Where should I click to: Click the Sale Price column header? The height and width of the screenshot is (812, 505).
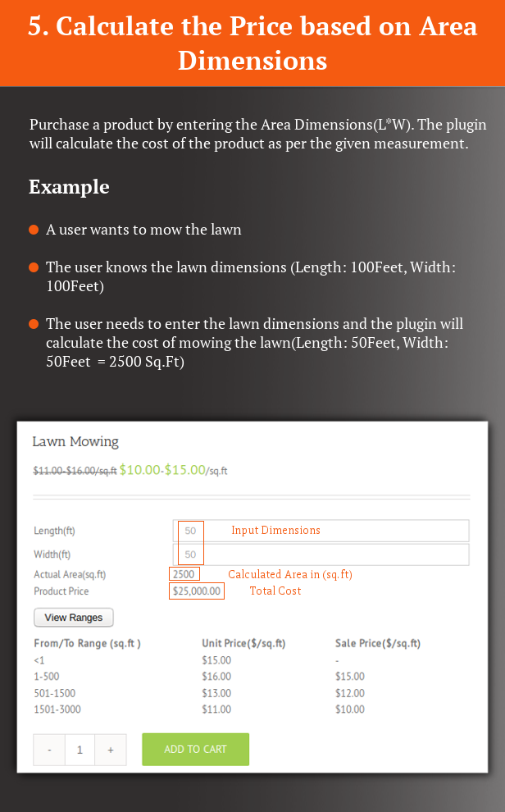pos(378,643)
